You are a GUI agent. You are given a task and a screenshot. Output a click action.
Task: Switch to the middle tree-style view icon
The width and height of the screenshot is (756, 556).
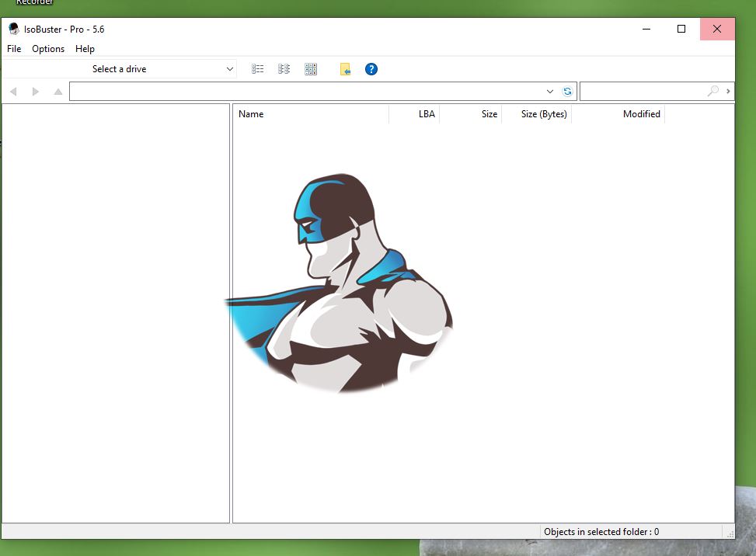click(284, 69)
